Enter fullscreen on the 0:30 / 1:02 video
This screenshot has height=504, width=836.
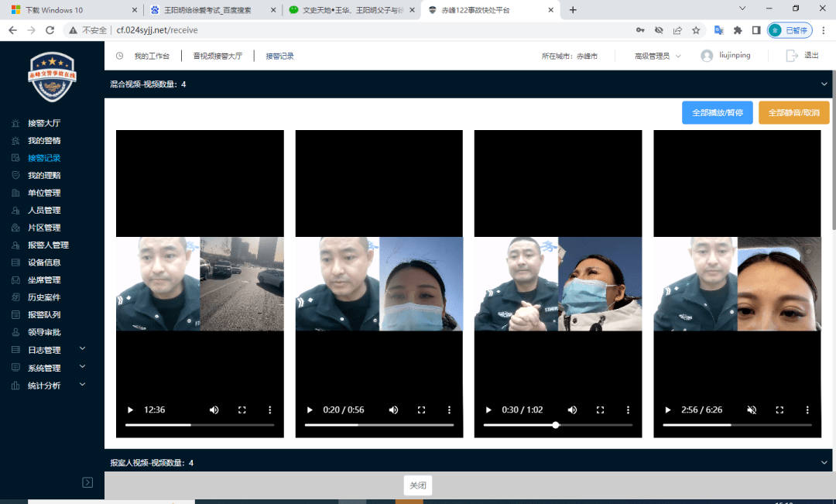[x=601, y=410]
